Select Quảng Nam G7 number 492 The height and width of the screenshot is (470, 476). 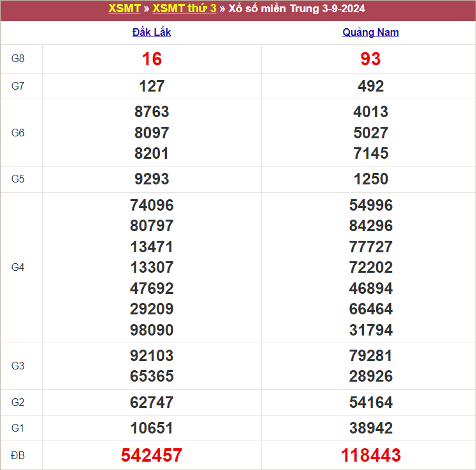coord(370,86)
